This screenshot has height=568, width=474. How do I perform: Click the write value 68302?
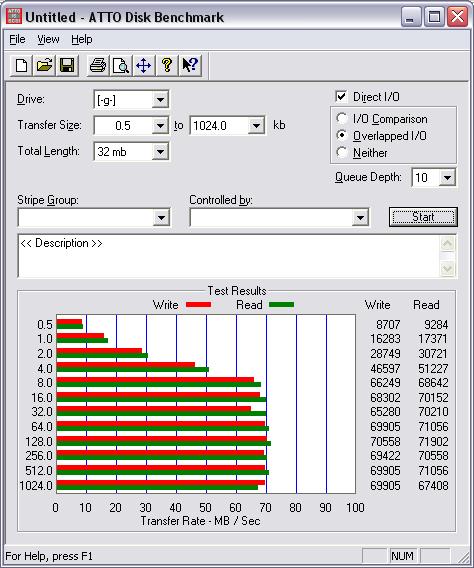pyautogui.click(x=385, y=398)
